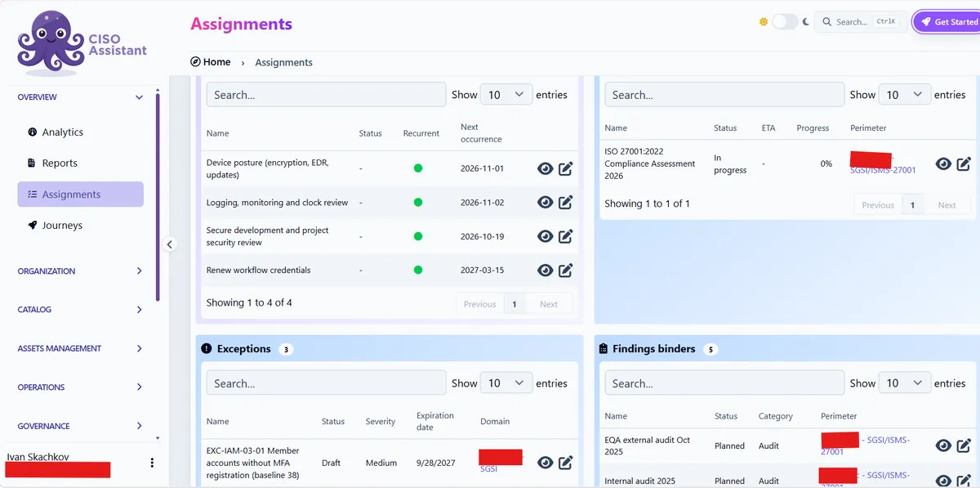Viewport: 980px width, 488px height.
Task: View Secure development and project security review
Action: tap(546, 236)
